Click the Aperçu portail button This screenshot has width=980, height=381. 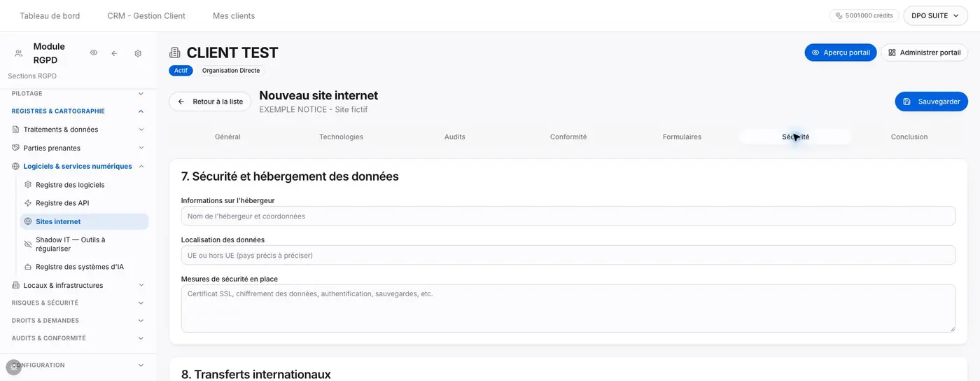point(841,53)
